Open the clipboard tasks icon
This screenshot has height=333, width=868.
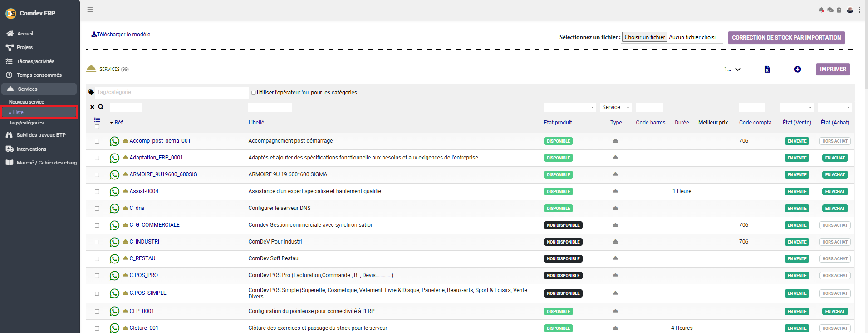(839, 10)
